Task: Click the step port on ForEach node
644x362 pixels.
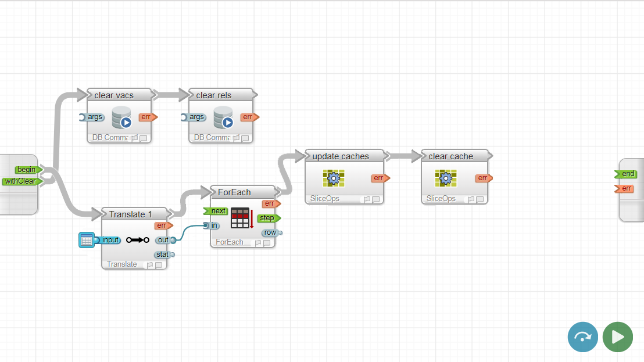Action: pos(268,218)
